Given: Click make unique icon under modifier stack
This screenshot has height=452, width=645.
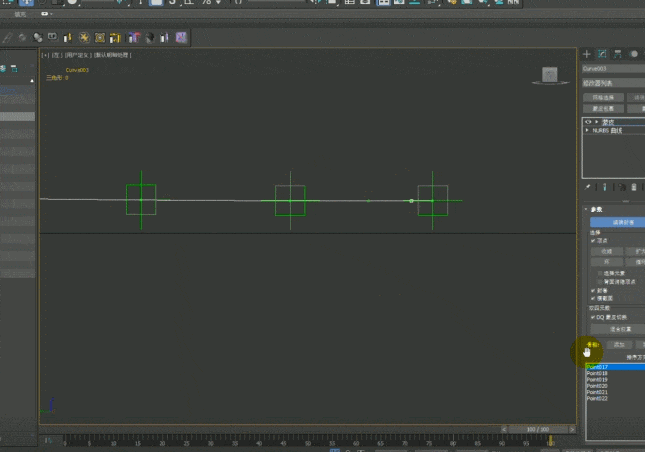Looking at the screenshot, I should 622,187.
